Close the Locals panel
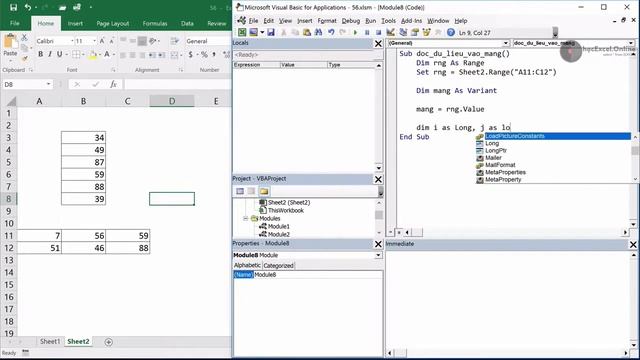The width and height of the screenshot is (640, 360). click(x=378, y=43)
